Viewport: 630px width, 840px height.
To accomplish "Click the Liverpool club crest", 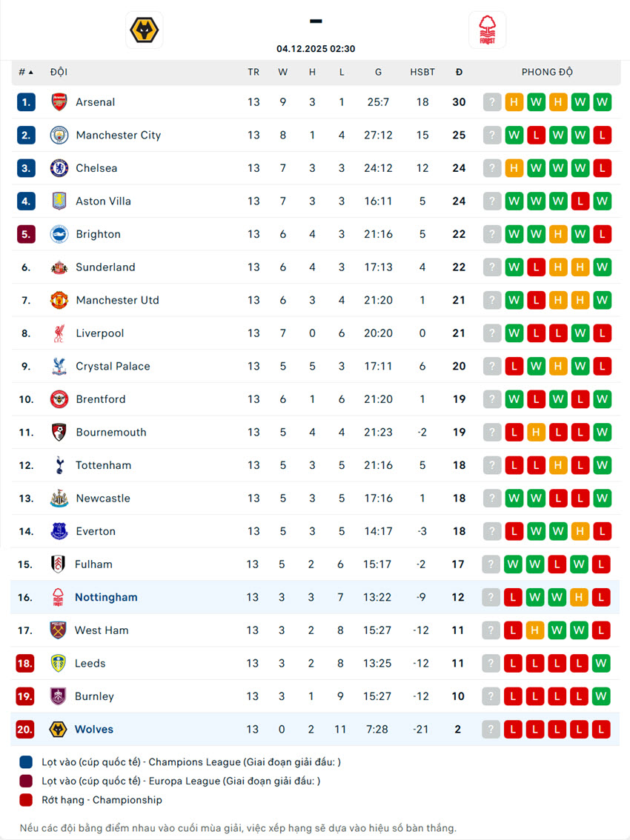I will point(59,333).
